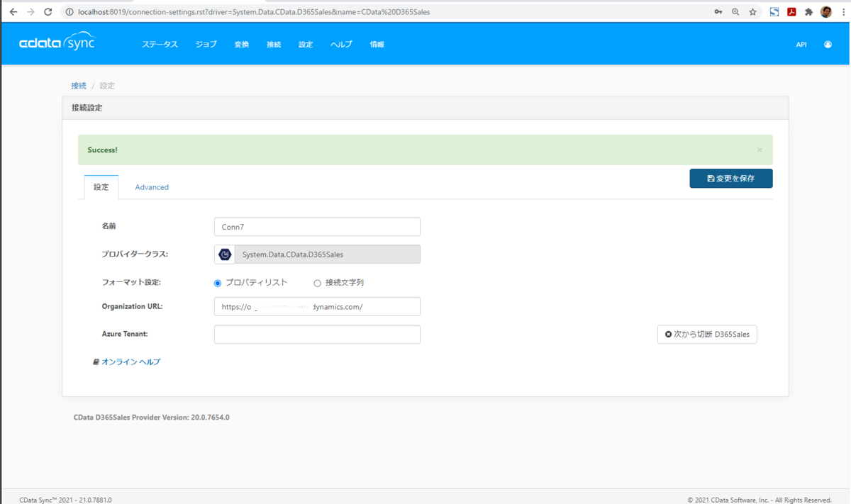The width and height of the screenshot is (851, 504).
Task: Select the プロパティリスト radio button
Action: (218, 283)
